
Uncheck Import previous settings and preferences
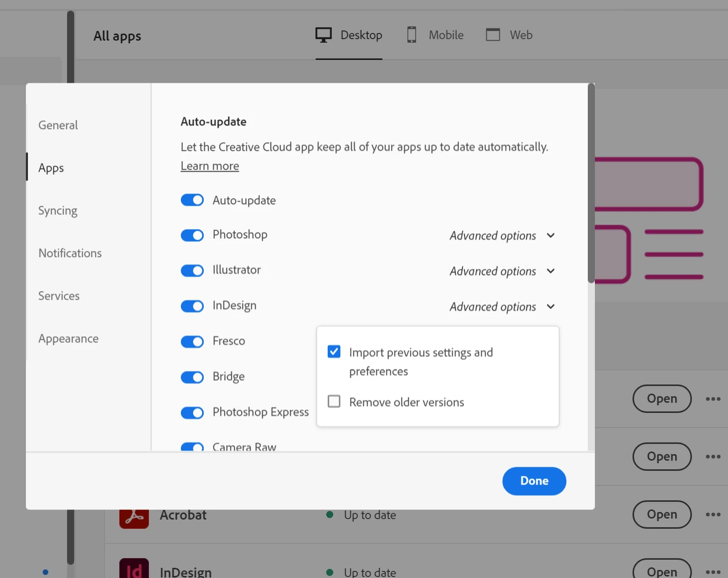[x=334, y=351]
